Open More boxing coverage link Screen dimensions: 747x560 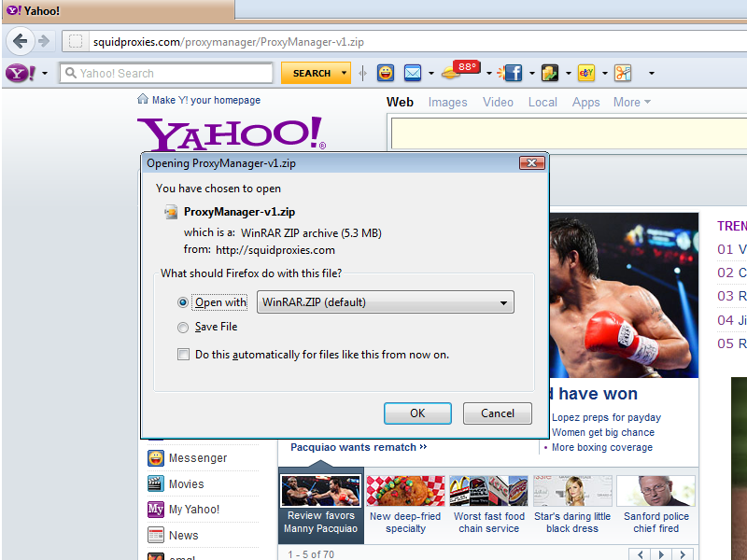(x=602, y=447)
